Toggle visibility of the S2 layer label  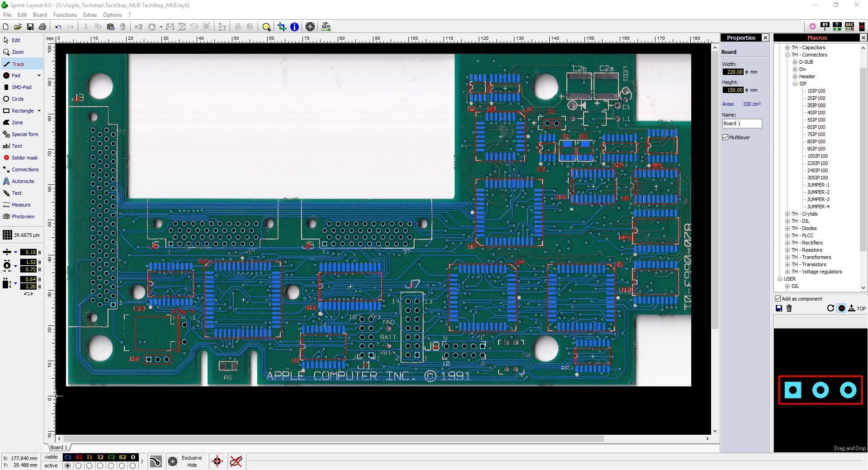point(122,457)
